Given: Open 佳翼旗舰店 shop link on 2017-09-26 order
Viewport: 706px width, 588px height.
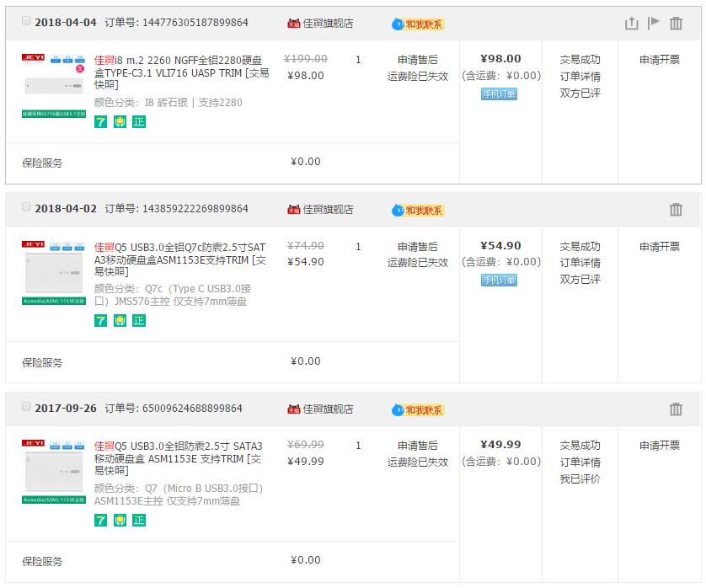Looking at the screenshot, I should pos(328,409).
